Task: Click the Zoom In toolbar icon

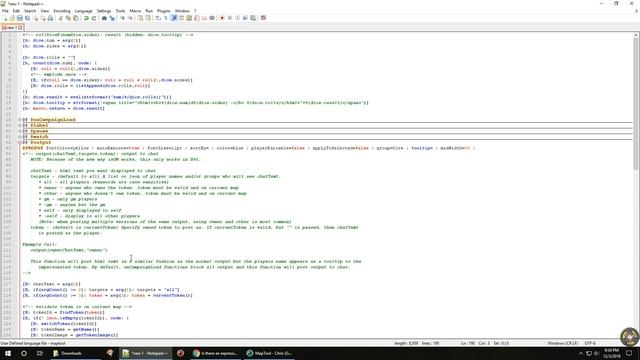Action: [122, 18]
